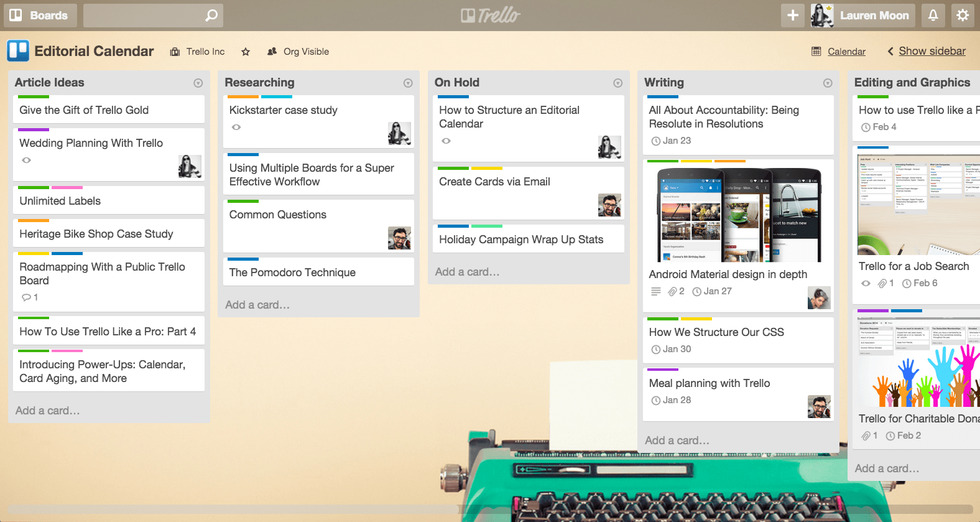
Task: Click Jan 28 due date on Meal planning
Action: [x=671, y=400]
